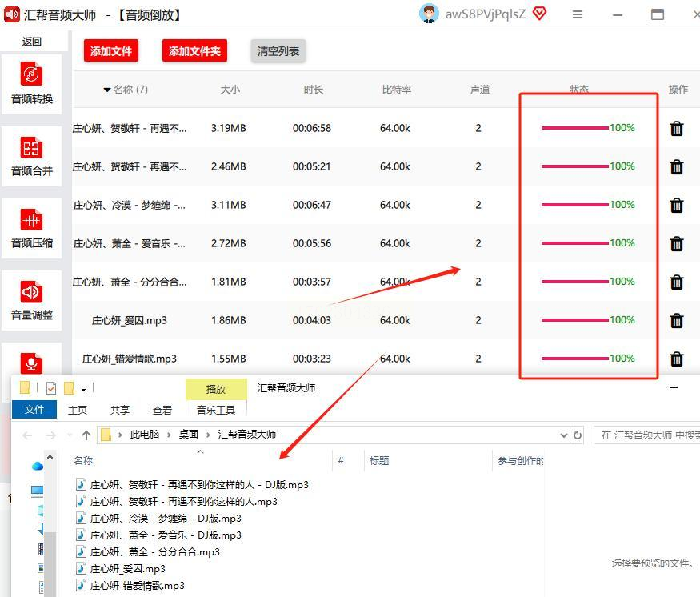Delete the 爱音乐 track row
The height and width of the screenshot is (597, 700).
pos(676,243)
